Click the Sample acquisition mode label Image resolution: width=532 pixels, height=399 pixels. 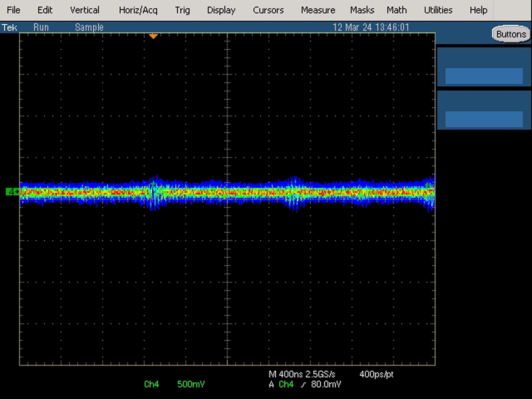(x=89, y=27)
